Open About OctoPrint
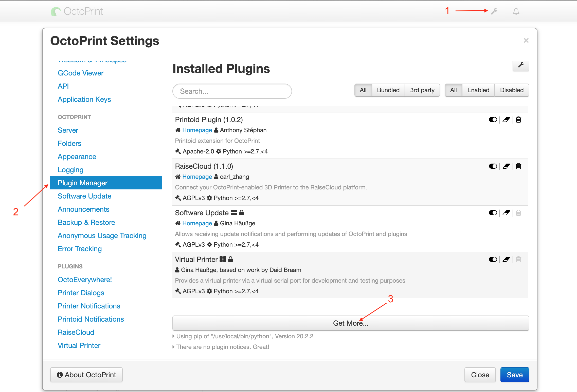This screenshot has width=577, height=392. coord(86,375)
